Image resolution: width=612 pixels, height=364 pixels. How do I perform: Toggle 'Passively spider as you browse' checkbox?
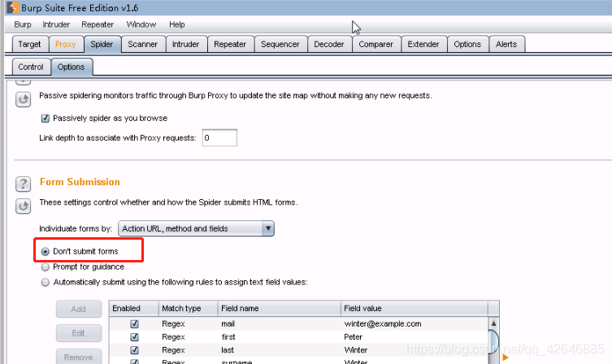(x=45, y=118)
